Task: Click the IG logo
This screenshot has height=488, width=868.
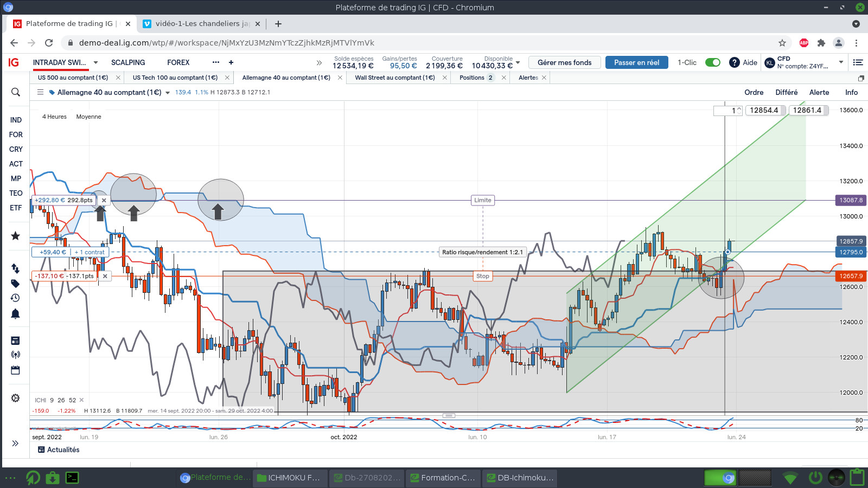Action: (14, 62)
